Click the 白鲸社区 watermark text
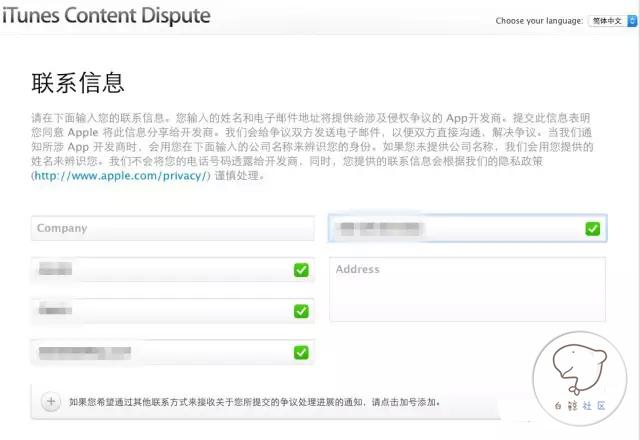The image size is (640, 440). click(x=587, y=410)
